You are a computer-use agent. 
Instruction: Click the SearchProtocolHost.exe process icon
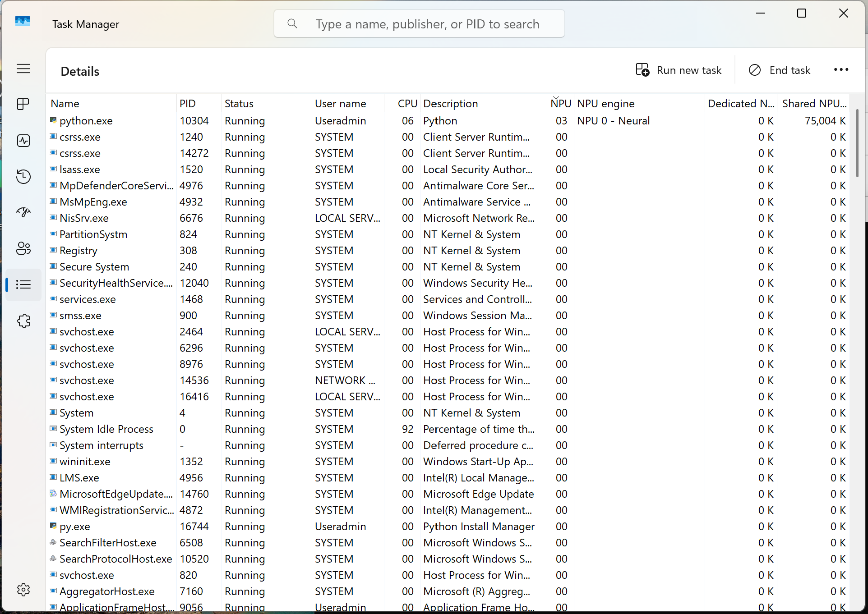coord(53,559)
